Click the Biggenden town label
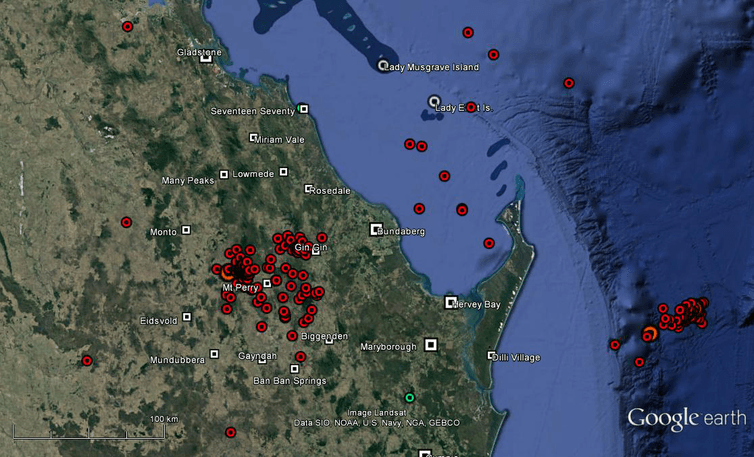 pos(325,337)
